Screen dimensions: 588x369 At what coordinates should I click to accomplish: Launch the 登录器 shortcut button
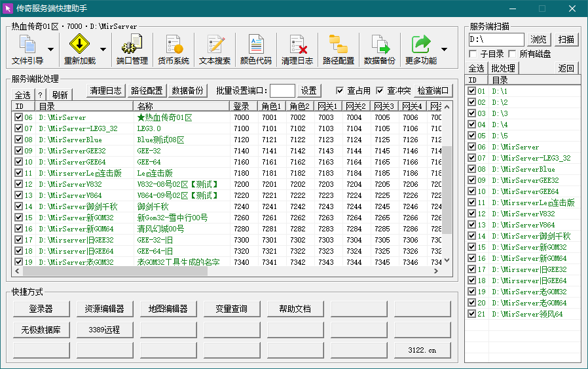pos(41,309)
